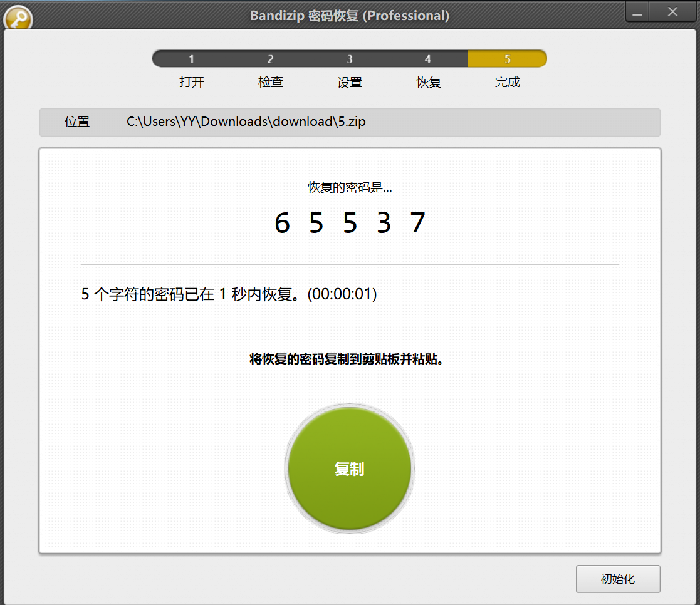Select highlighted step 5 完成
Image resolution: width=700 pixels, height=605 pixels.
point(508,59)
